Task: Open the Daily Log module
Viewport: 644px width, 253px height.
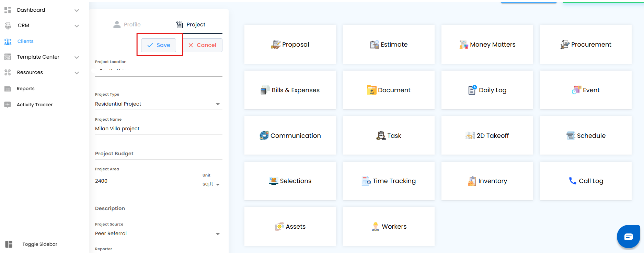Action: click(x=487, y=90)
